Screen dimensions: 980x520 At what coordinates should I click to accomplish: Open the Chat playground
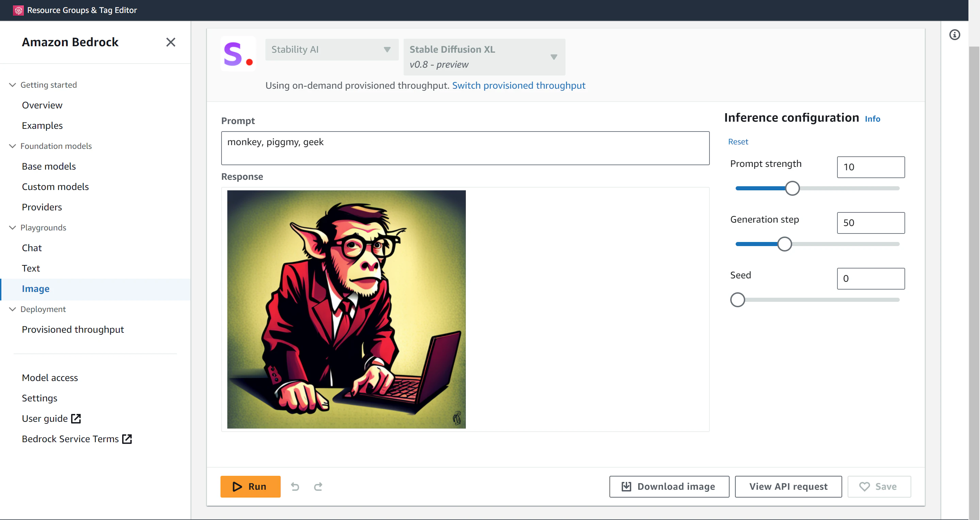(x=32, y=248)
